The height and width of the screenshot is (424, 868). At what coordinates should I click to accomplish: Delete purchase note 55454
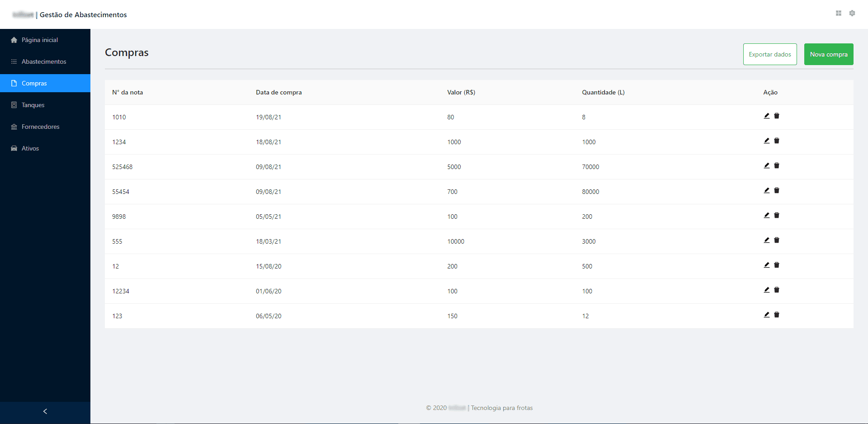777,190
